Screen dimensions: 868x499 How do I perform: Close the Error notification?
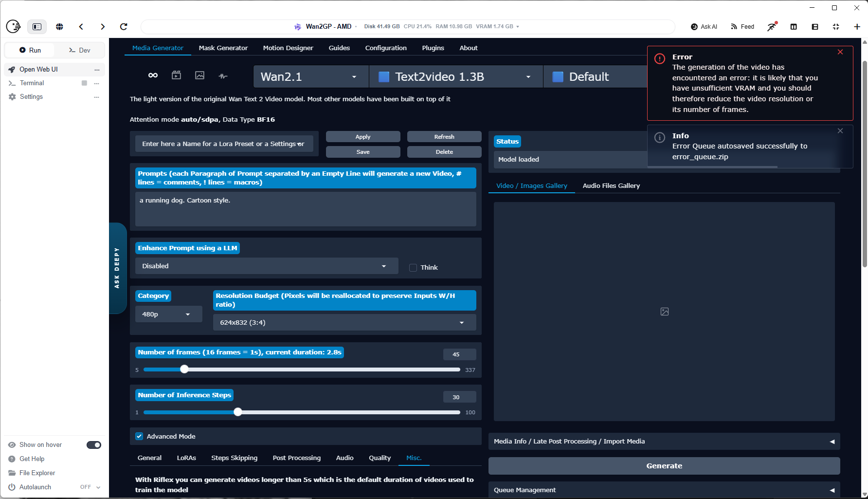(x=840, y=52)
